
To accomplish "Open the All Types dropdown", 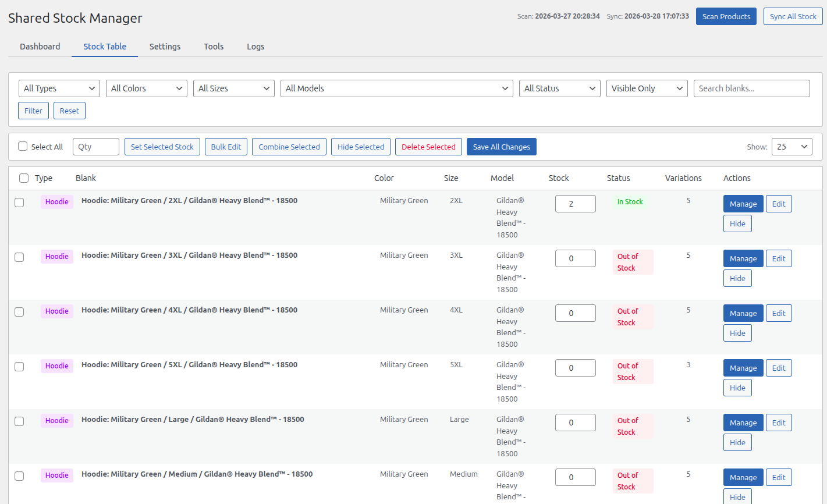I will [x=59, y=88].
